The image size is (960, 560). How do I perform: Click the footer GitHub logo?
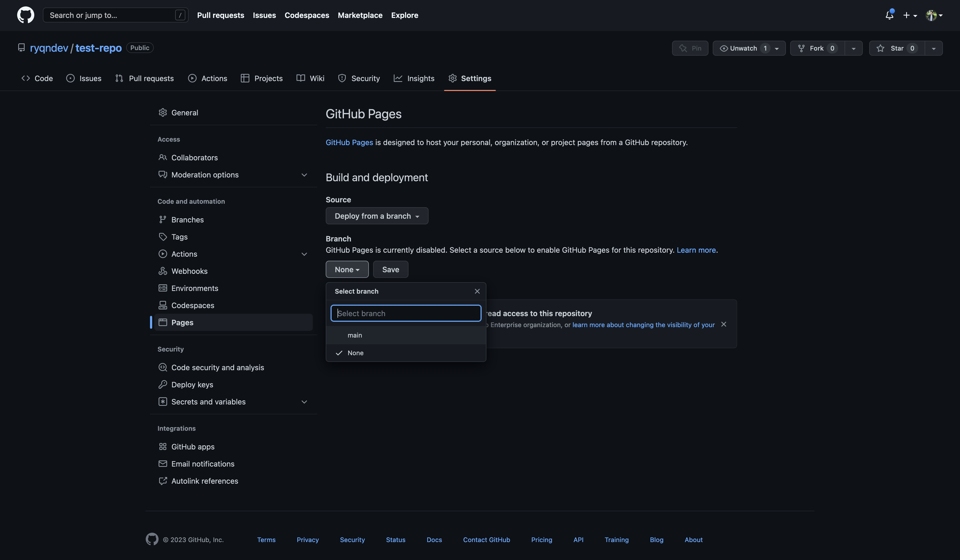point(152,539)
